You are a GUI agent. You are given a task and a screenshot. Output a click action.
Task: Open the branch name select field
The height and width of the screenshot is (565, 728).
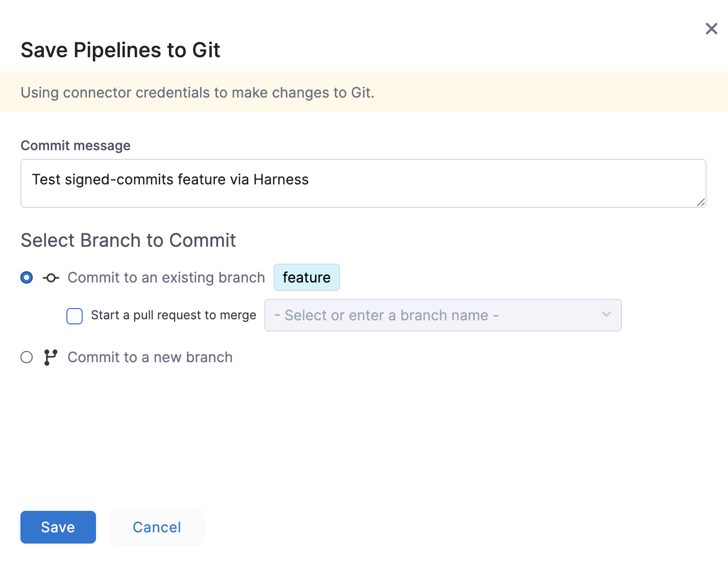434,315
